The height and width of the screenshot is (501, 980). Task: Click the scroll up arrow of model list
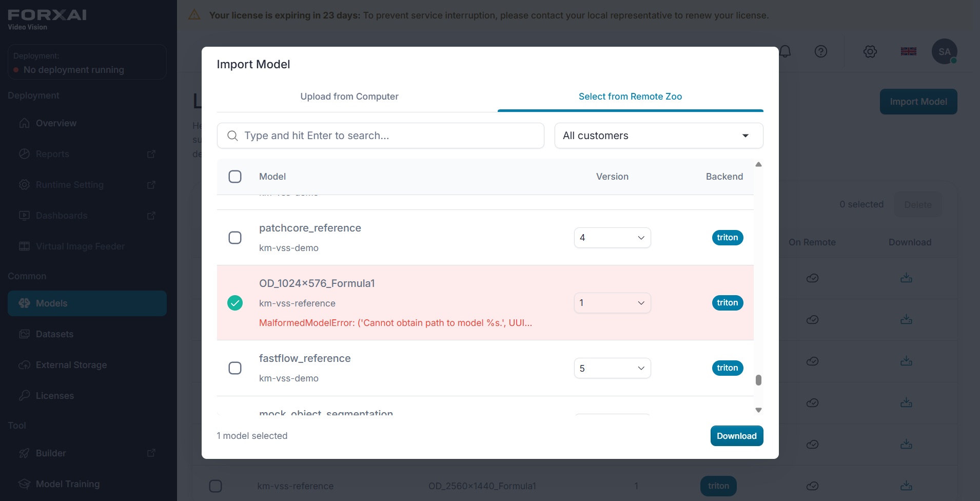[758, 164]
